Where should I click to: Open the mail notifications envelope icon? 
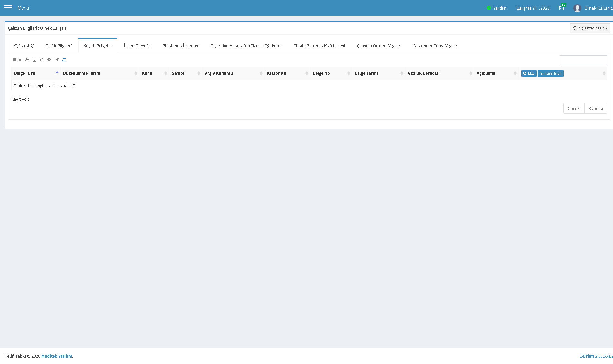(x=561, y=8)
